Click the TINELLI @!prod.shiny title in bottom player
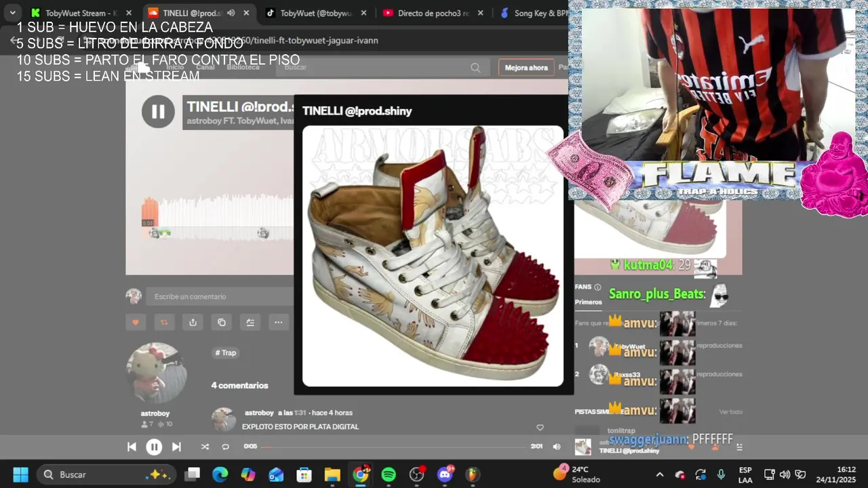The width and height of the screenshot is (868, 488). click(629, 451)
